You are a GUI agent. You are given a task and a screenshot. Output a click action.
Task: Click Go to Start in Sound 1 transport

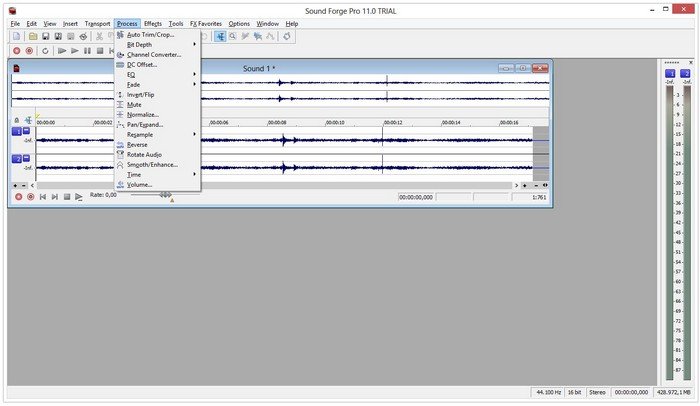43,197
